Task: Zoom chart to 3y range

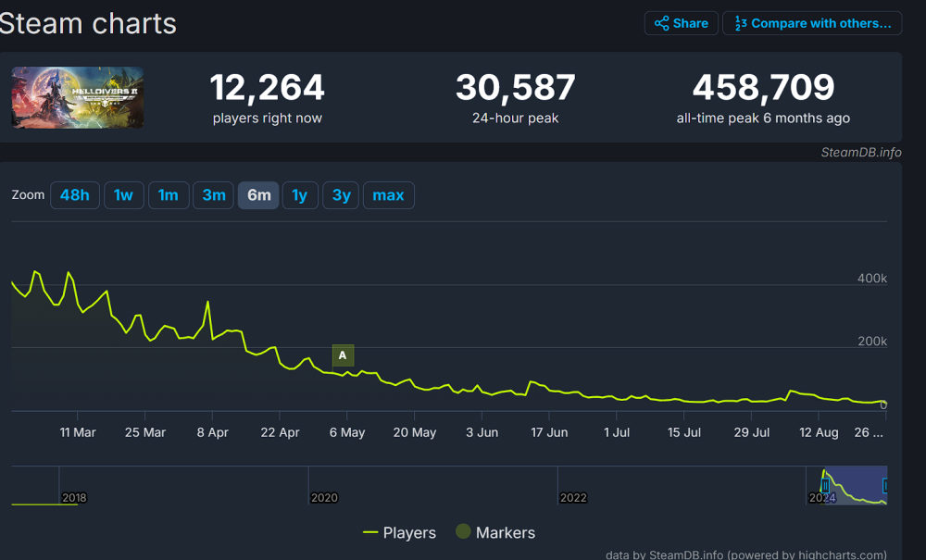Action: 341,195
